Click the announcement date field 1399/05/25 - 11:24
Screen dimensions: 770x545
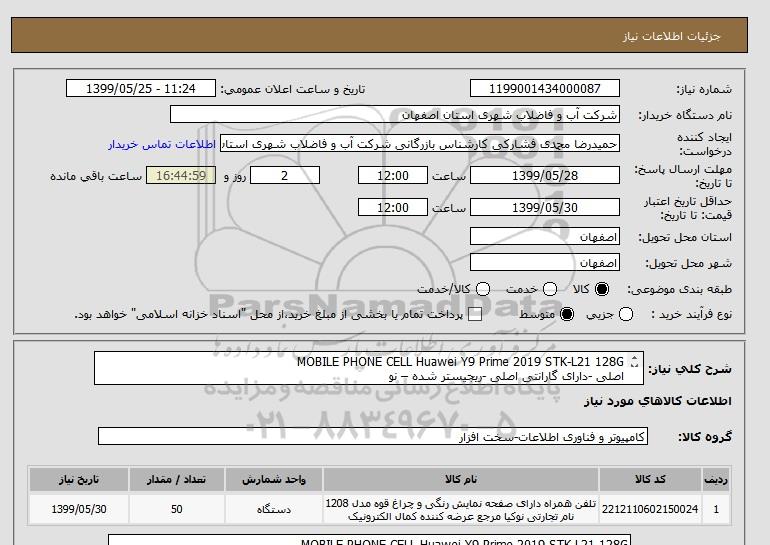pyautogui.click(x=141, y=88)
